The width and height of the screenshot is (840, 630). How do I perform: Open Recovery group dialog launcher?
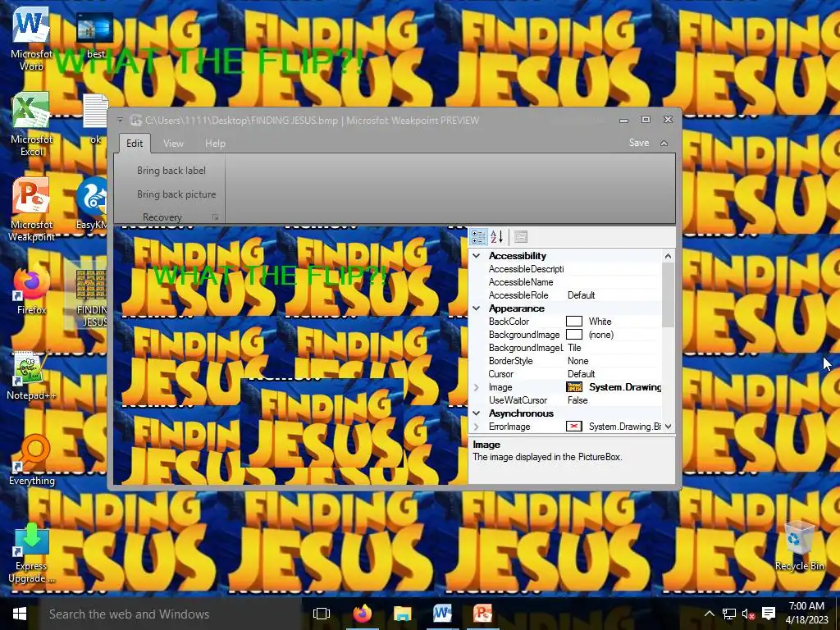pyautogui.click(x=215, y=217)
